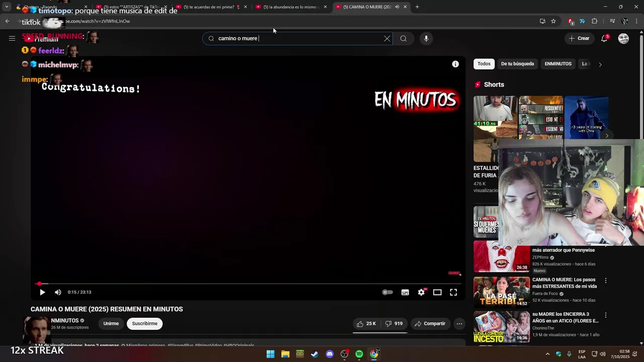Viewport: 644px width, 362px height.
Task: Select the ENMINUTOS filter chip
Action: pyautogui.click(x=558, y=64)
